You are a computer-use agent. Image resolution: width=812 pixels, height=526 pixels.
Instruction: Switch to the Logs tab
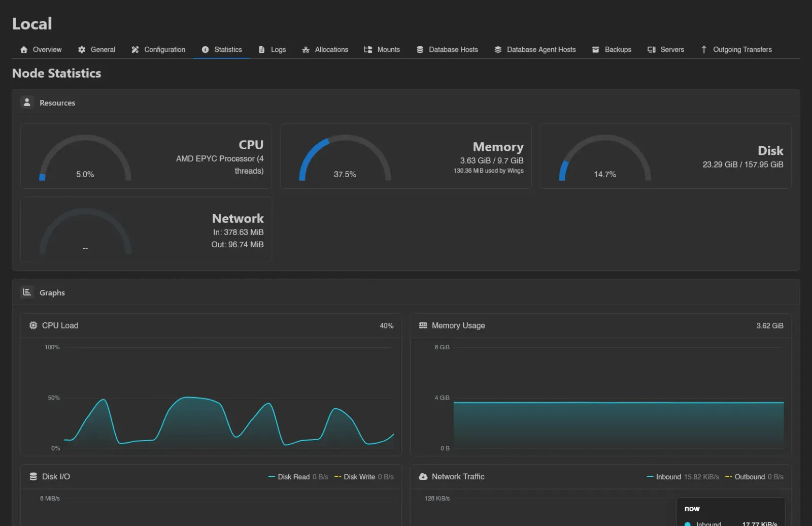[x=272, y=50]
